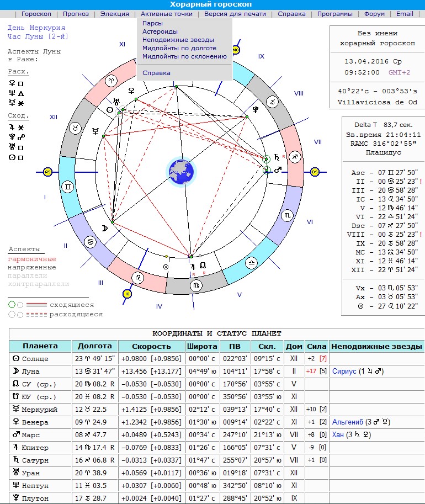Click the yellow AS ascendant marker
Image resolution: width=425 pixels, height=504 pixels.
pyautogui.click(x=47, y=172)
